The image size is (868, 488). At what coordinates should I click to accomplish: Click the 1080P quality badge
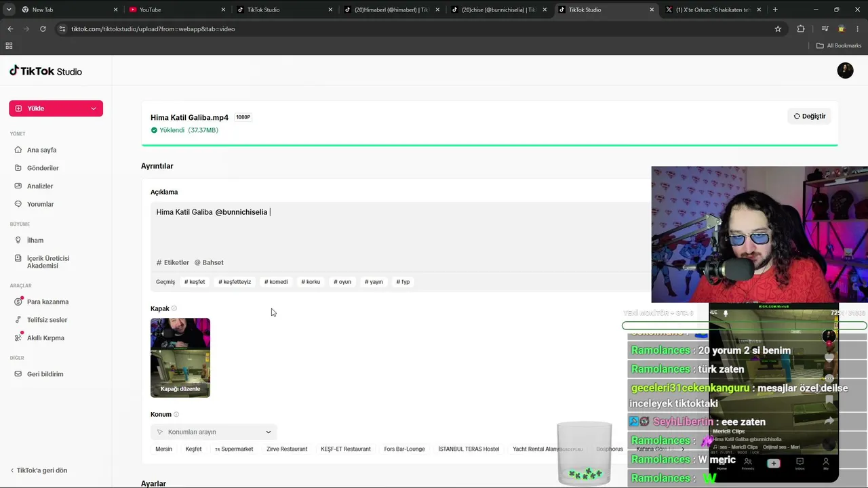[x=243, y=117]
